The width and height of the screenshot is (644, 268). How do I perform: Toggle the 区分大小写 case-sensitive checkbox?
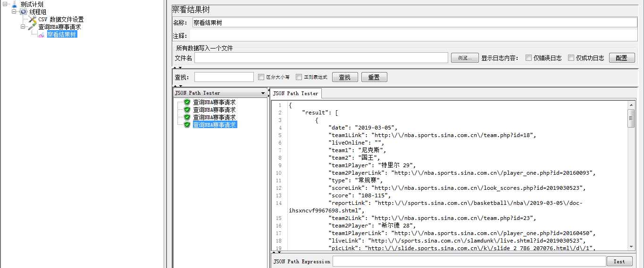pos(261,77)
